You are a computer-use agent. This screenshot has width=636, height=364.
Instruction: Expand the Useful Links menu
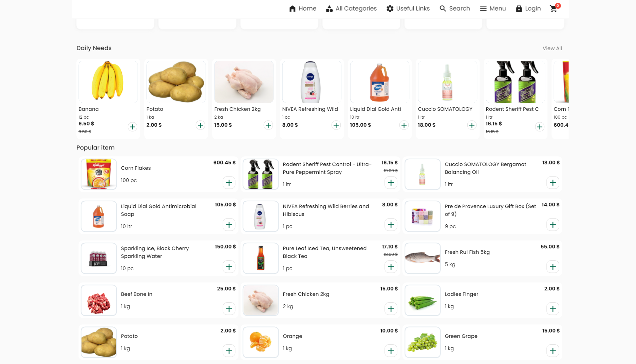408,8
